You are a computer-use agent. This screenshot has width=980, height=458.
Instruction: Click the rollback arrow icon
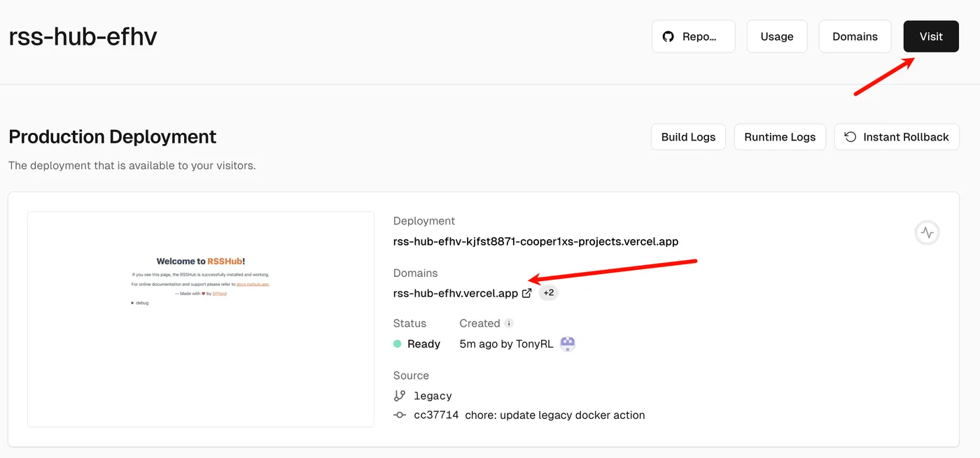tap(850, 137)
